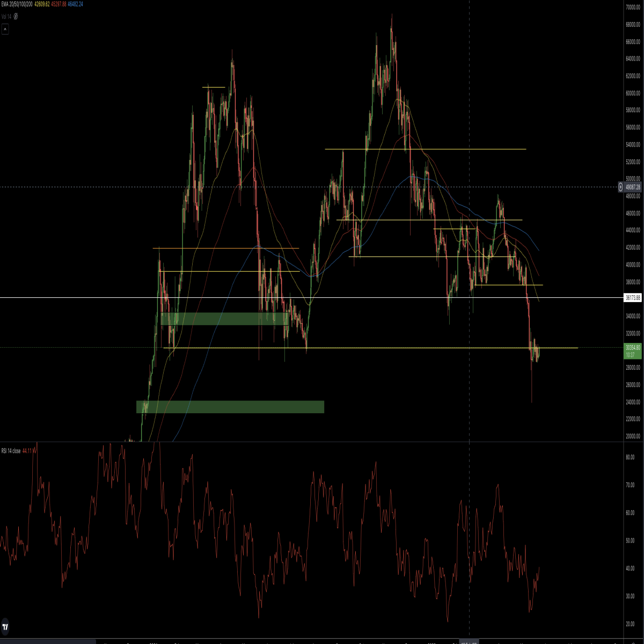Click the hidden-indicator icon next to Vol 14
This screenshot has height=644, width=644.
tap(16, 16)
